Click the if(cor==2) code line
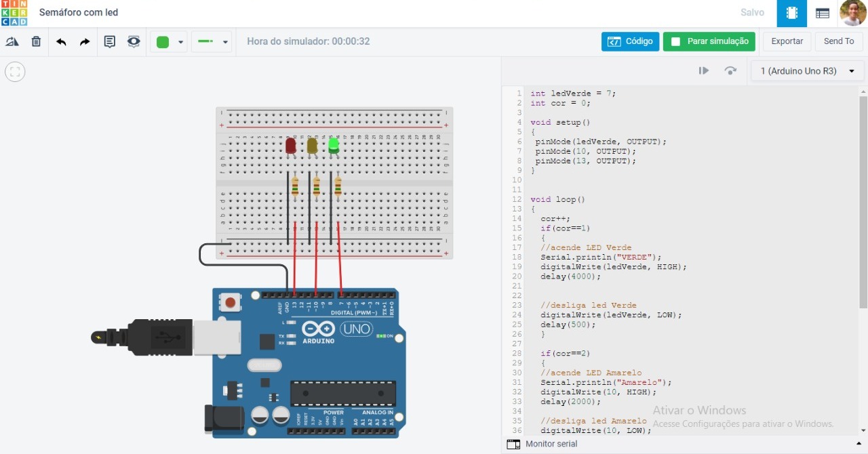 coord(565,354)
